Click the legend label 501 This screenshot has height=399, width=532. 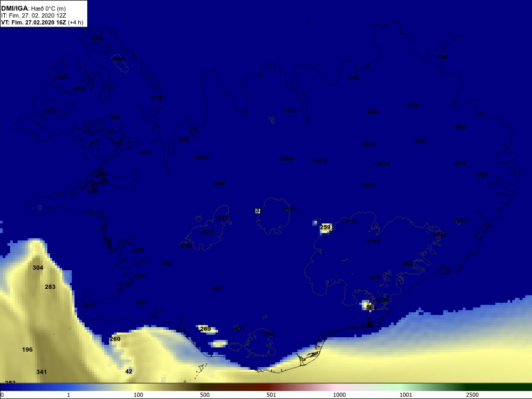pos(271,395)
